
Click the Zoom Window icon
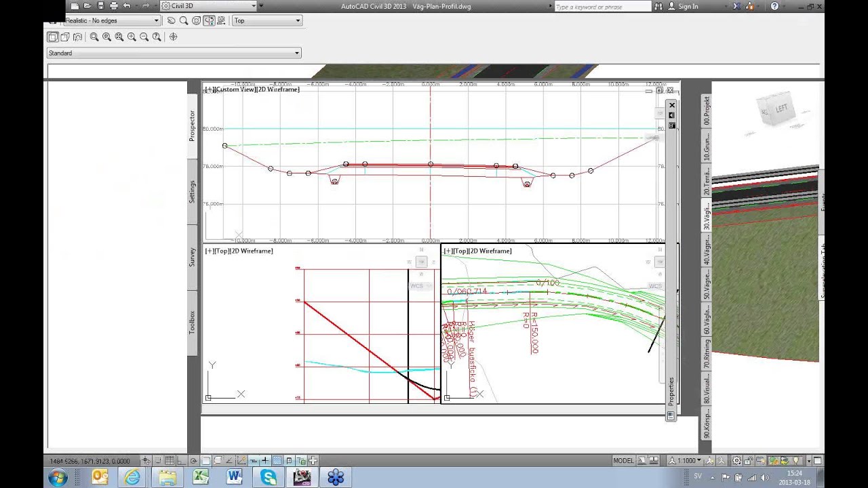tap(94, 37)
